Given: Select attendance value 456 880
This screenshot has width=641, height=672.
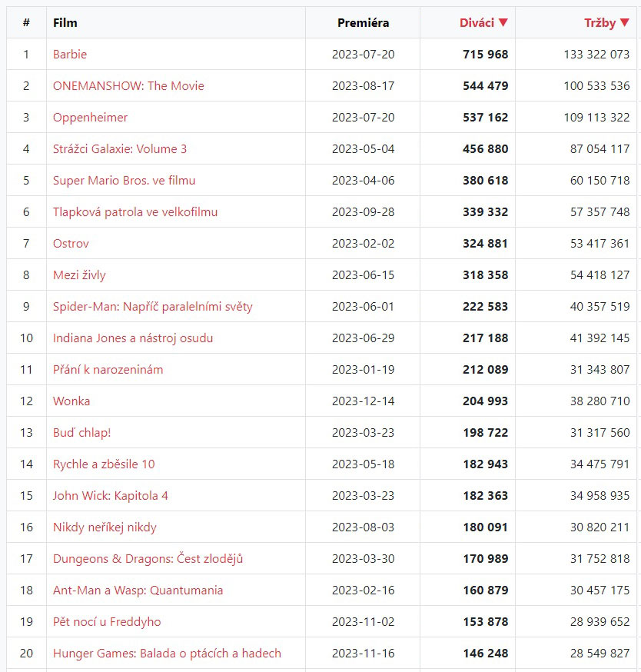Looking at the screenshot, I should [x=486, y=148].
